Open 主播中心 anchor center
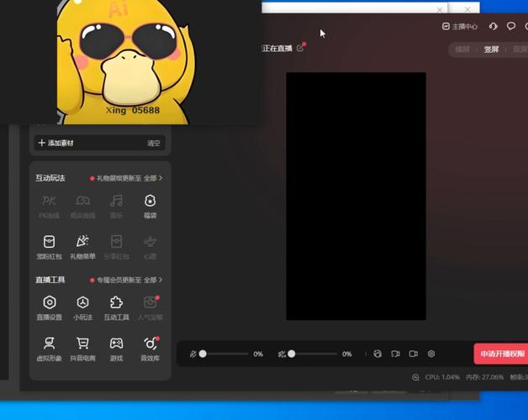 [x=460, y=27]
